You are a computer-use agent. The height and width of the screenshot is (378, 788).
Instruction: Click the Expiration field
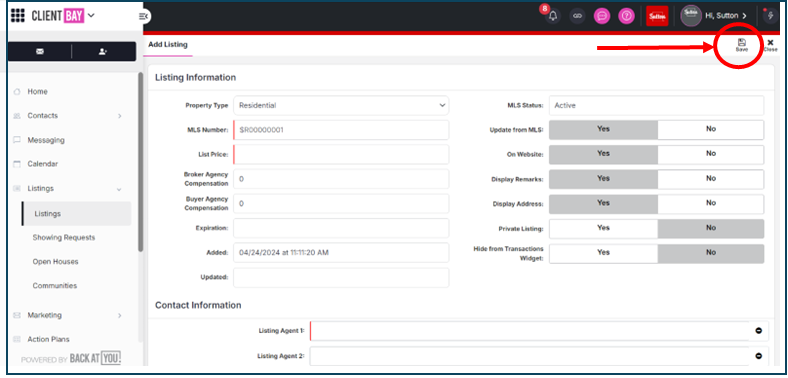[341, 228]
